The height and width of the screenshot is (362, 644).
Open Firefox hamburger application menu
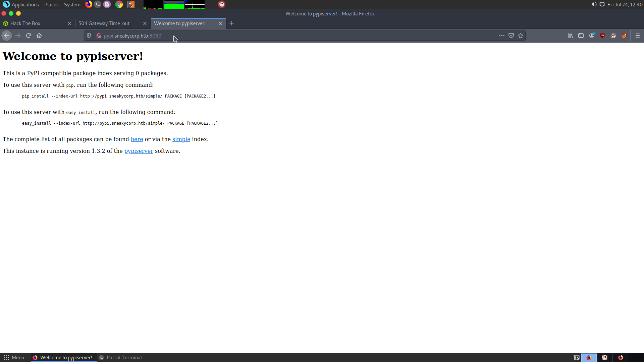pos(637,36)
